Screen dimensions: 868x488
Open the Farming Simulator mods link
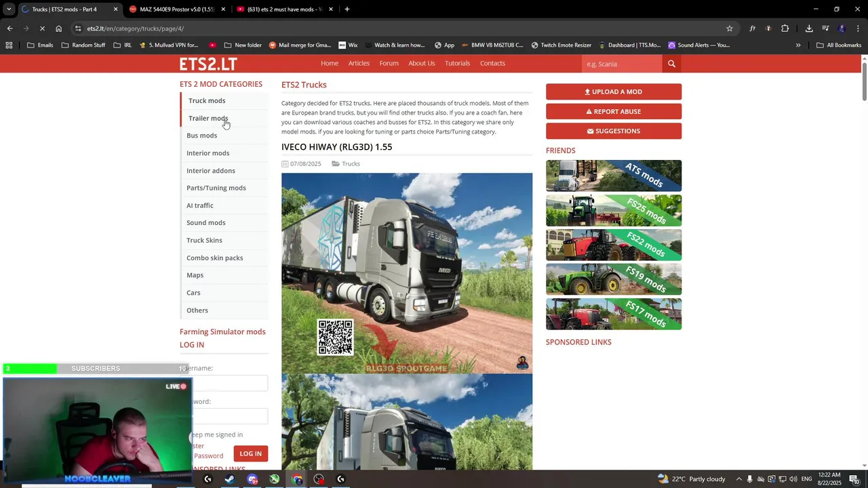pyautogui.click(x=222, y=331)
